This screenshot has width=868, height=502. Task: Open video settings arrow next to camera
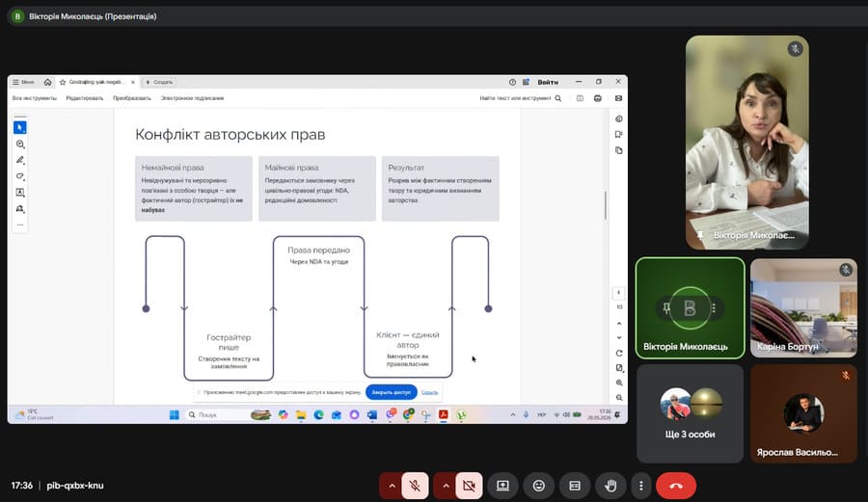tap(446, 486)
